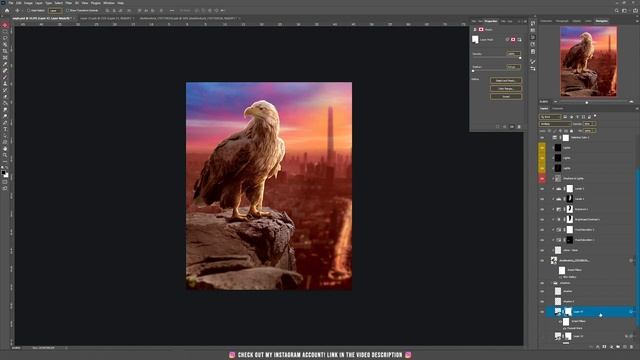
Task: Select the Eraser tool
Action: [x=5, y=97]
